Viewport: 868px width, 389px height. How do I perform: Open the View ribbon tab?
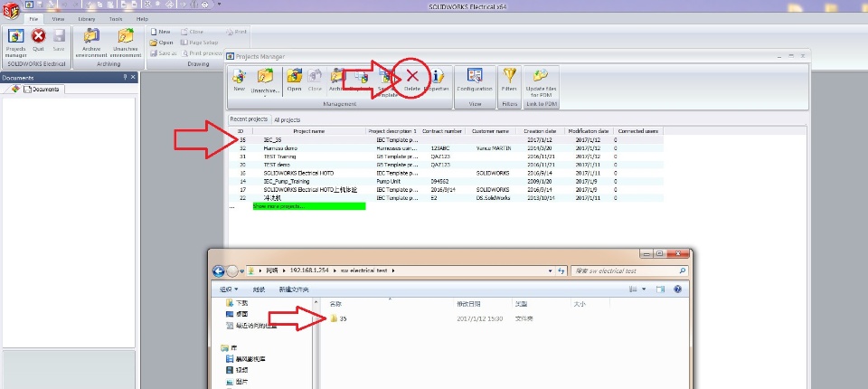(x=58, y=19)
